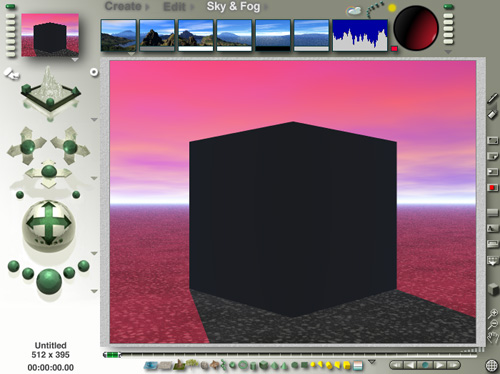Click the globe grid icon in the corner

pos(492,365)
